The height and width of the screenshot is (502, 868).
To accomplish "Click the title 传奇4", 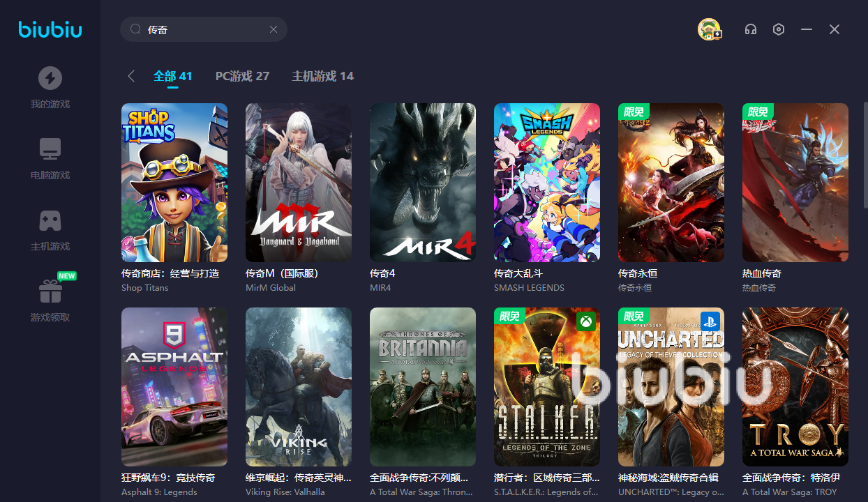I will (x=382, y=273).
